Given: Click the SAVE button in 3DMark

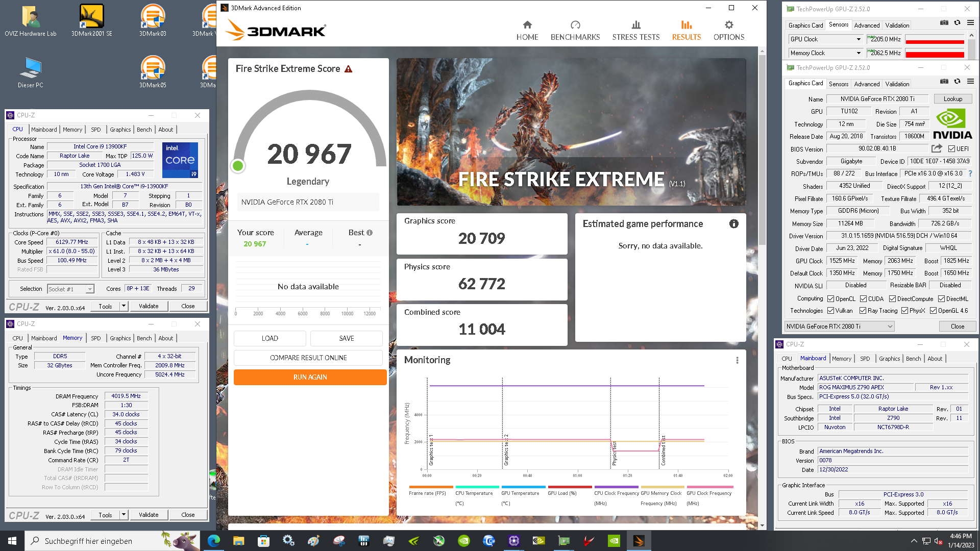Looking at the screenshot, I should pos(347,338).
